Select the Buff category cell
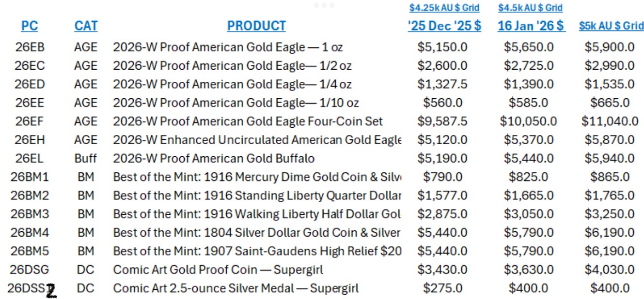644x299 pixels. click(x=86, y=158)
